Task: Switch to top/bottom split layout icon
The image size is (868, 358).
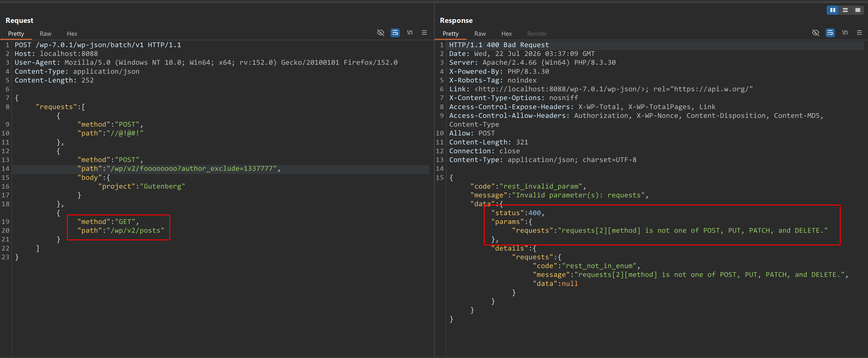Action: (845, 10)
